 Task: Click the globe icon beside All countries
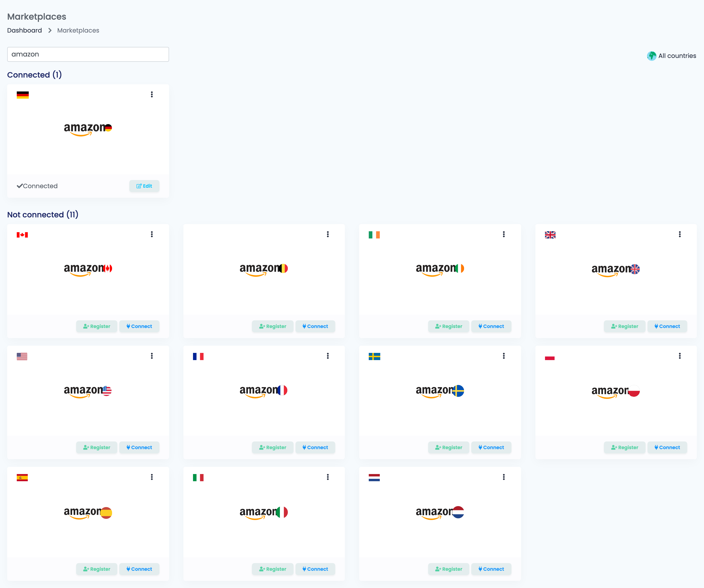coord(651,56)
